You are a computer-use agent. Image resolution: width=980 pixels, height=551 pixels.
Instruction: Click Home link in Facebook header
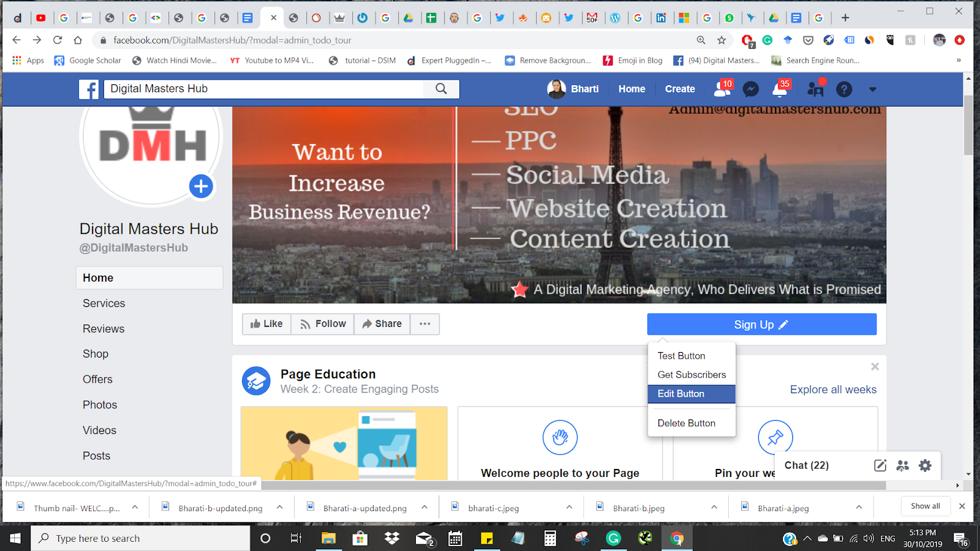631,89
